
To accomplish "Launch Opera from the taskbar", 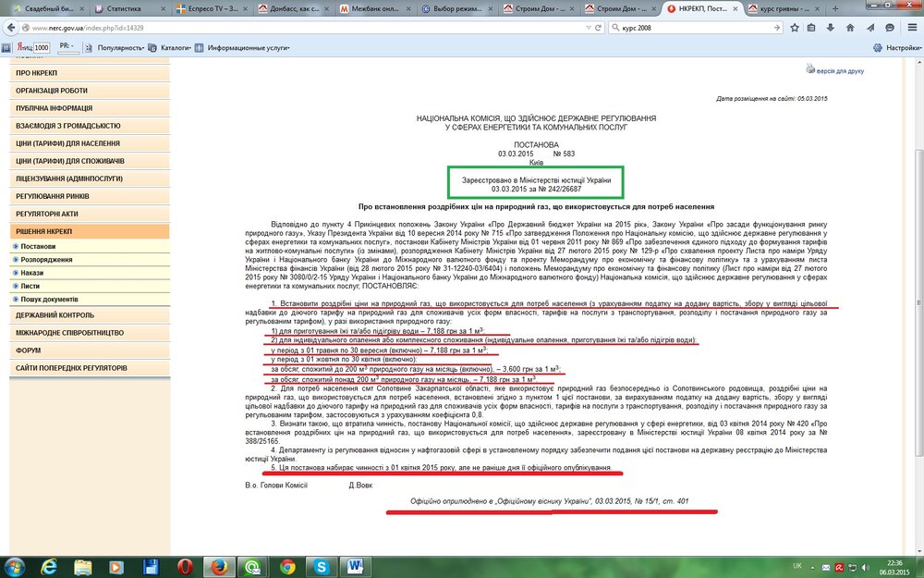I will pos(185,567).
